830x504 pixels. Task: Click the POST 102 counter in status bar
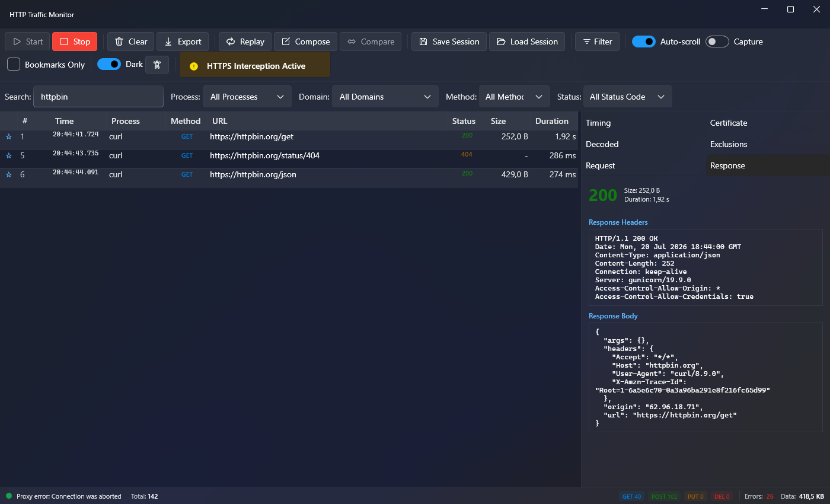coord(664,496)
